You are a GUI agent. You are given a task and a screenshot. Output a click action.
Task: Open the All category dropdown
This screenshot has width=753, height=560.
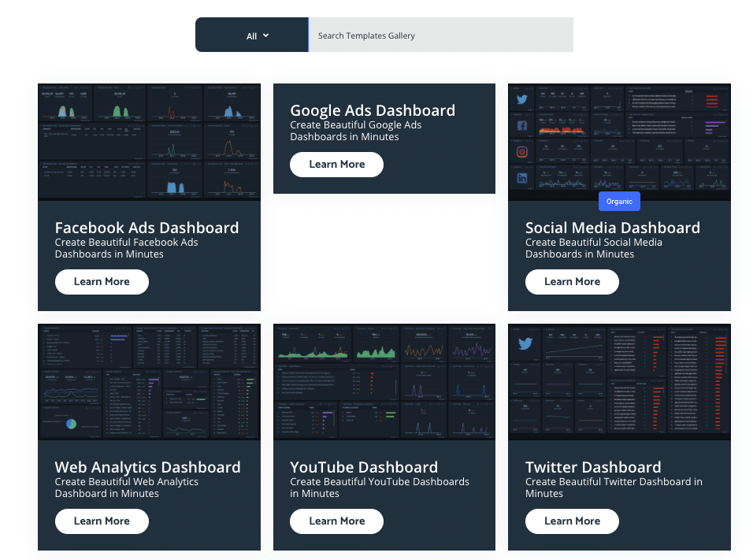(x=252, y=35)
